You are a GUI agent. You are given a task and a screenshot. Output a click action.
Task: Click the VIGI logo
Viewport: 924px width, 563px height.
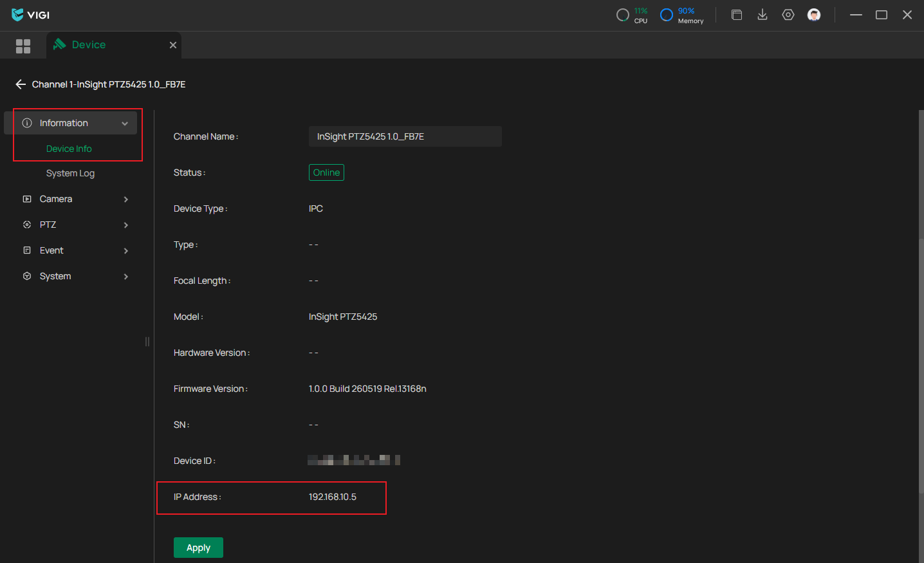pyautogui.click(x=30, y=14)
